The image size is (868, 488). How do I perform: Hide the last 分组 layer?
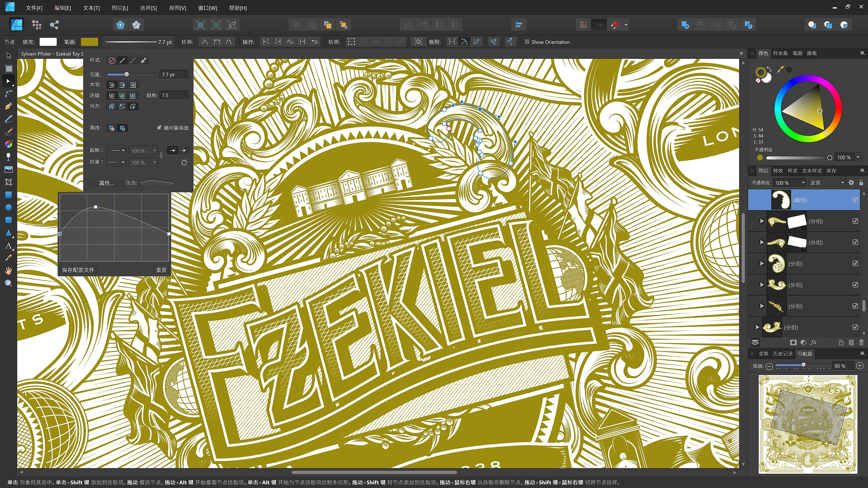click(x=855, y=327)
